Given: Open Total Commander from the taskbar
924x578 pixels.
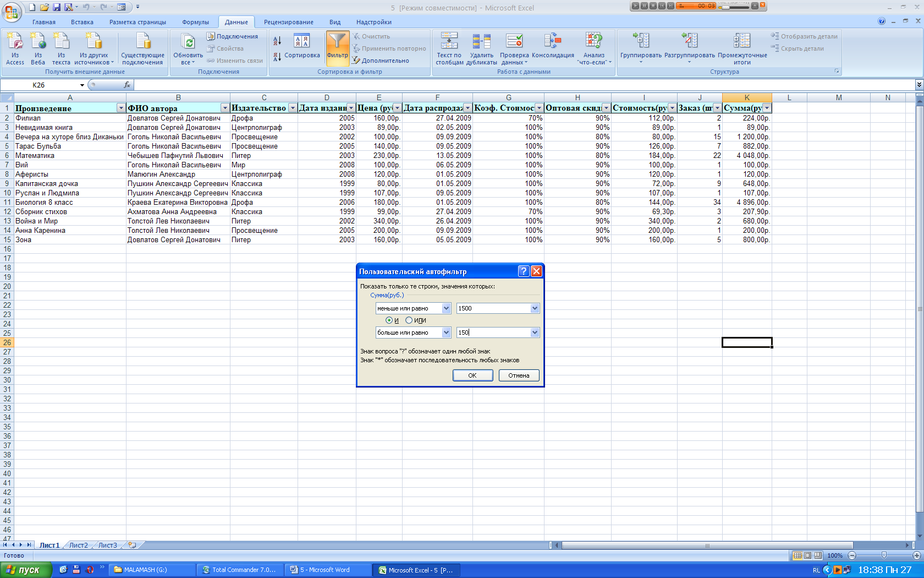Looking at the screenshot, I should click(240, 570).
